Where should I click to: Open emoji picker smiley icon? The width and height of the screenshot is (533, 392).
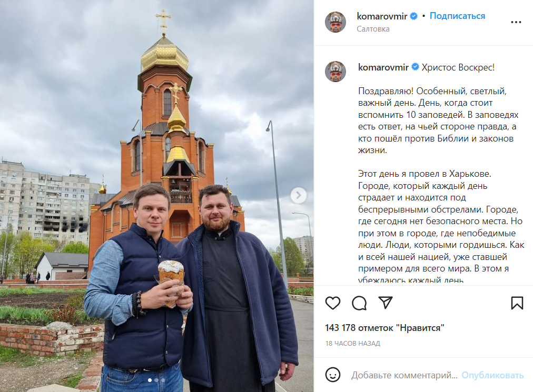pyautogui.click(x=333, y=375)
